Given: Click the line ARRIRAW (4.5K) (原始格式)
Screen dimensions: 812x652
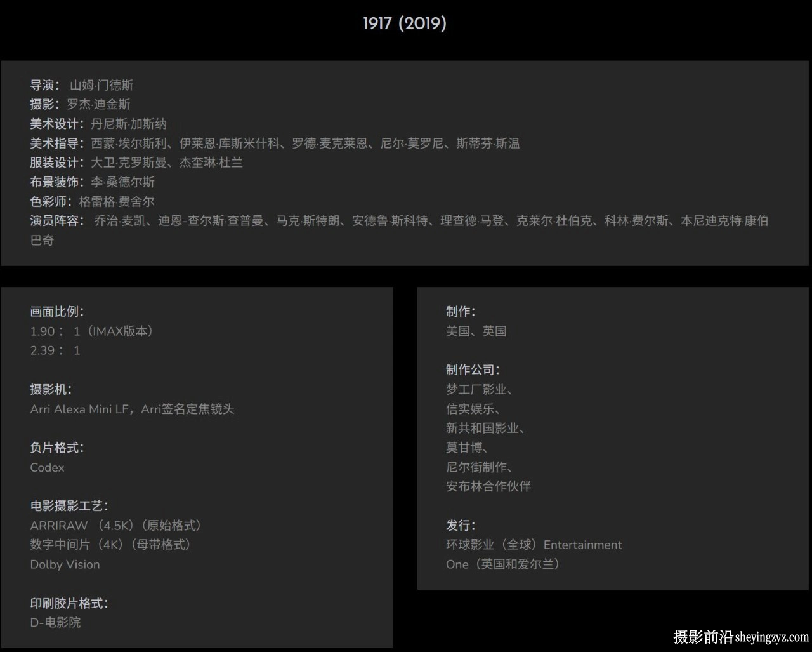Looking at the screenshot, I should (x=116, y=526).
